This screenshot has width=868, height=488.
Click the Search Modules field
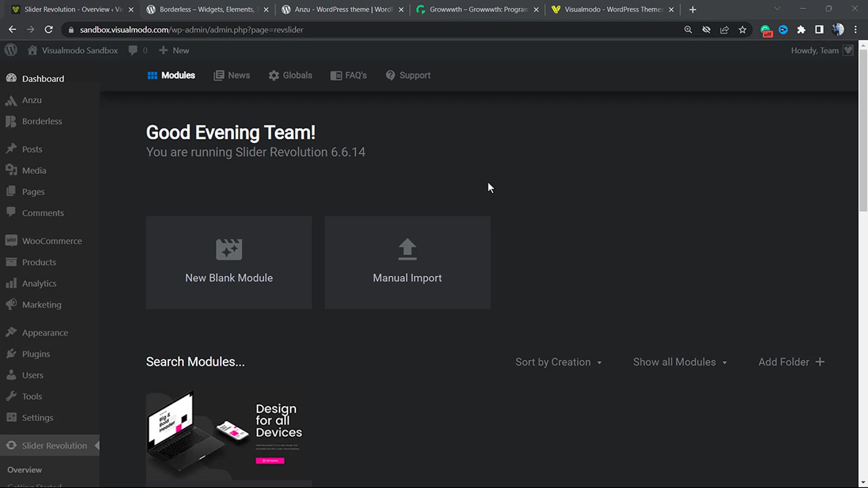pos(195,362)
